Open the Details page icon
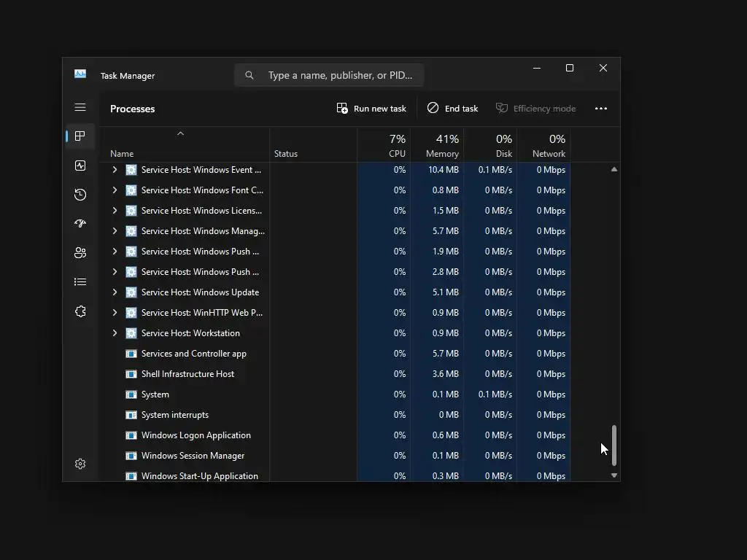The height and width of the screenshot is (560, 747). coord(80,282)
